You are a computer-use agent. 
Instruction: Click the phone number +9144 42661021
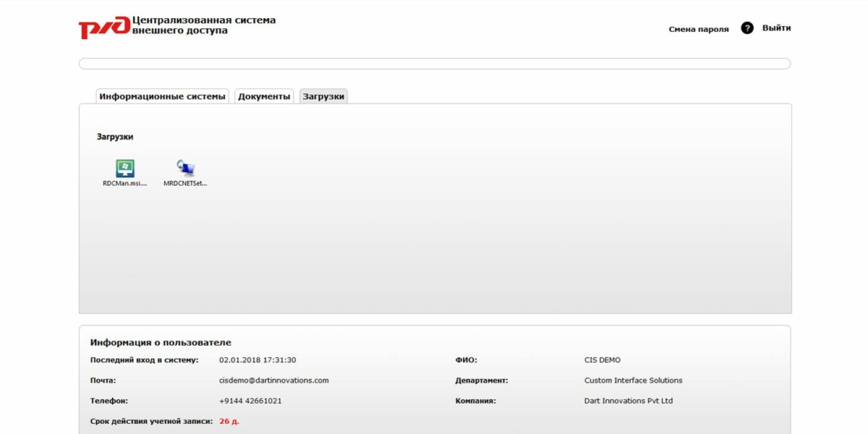(x=250, y=400)
